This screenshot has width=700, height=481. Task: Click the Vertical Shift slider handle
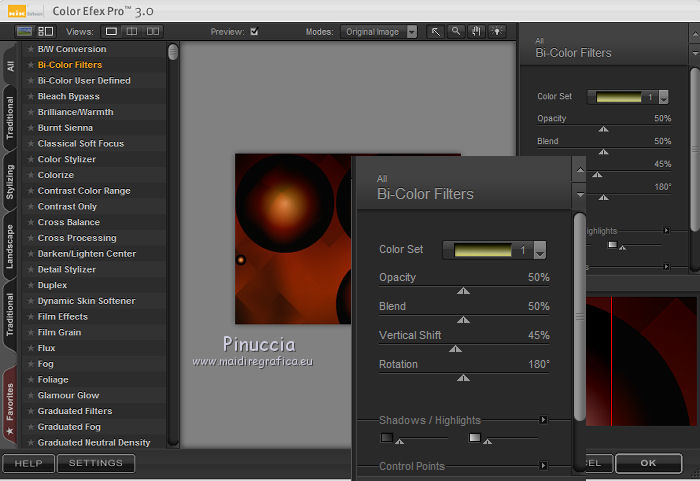456,349
